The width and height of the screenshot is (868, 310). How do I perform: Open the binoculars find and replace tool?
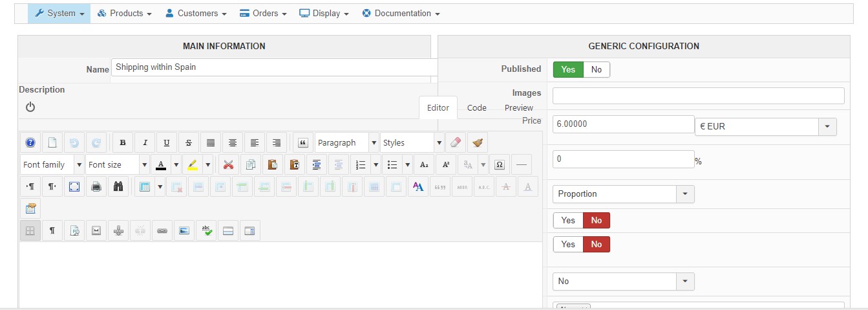pyautogui.click(x=118, y=187)
